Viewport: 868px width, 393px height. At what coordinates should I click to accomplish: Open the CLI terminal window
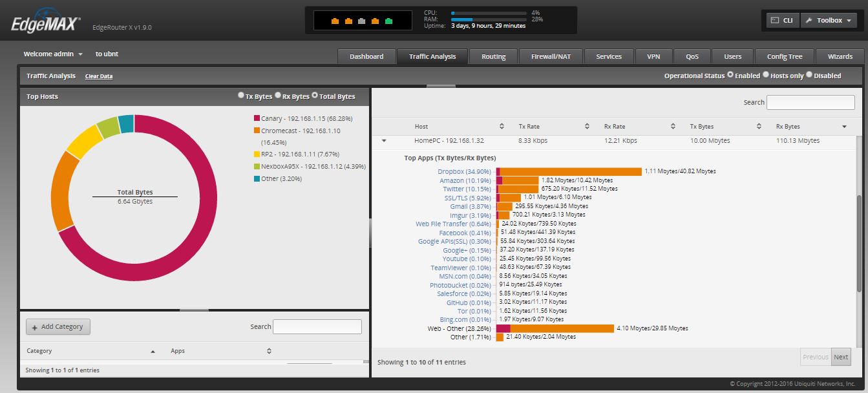pos(783,21)
